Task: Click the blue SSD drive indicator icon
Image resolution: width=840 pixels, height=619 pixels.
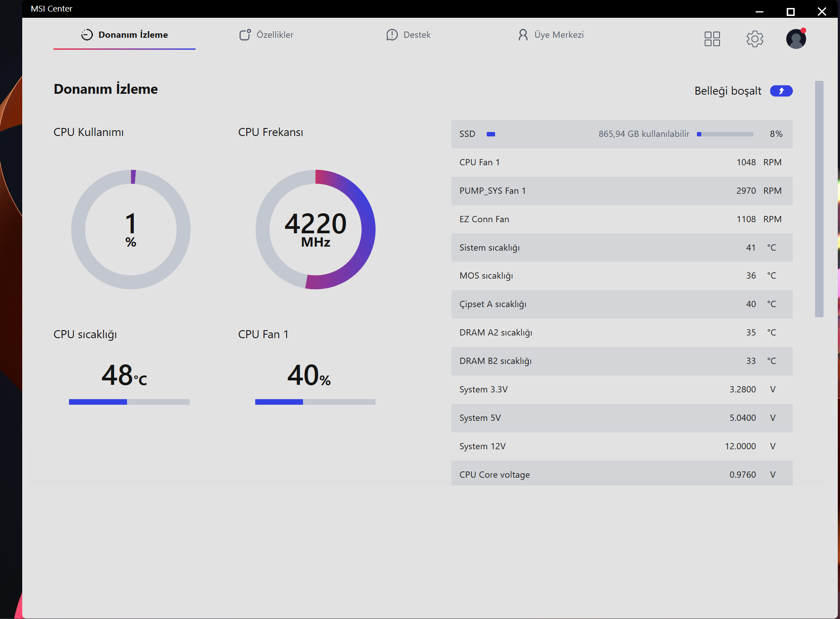Action: click(x=491, y=134)
